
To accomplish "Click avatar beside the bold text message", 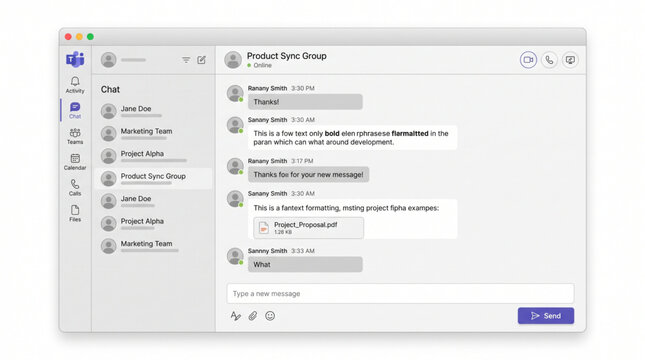I will 235,125.
